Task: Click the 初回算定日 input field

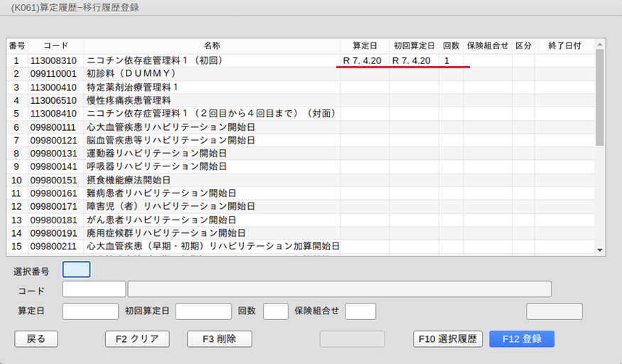Action: tap(203, 311)
